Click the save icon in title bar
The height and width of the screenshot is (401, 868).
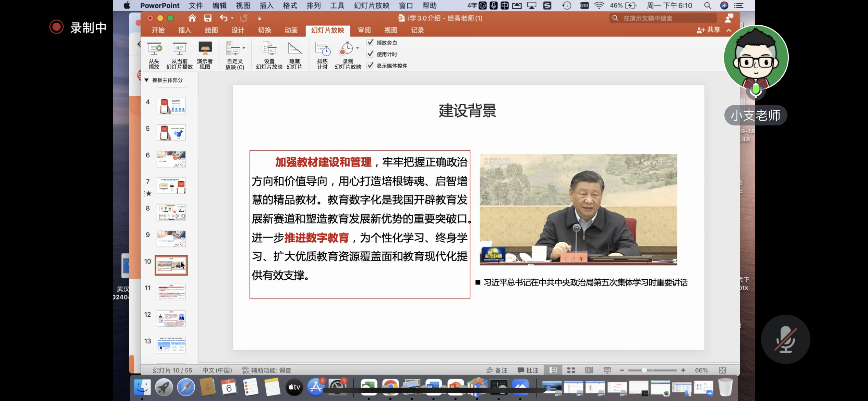tap(208, 18)
